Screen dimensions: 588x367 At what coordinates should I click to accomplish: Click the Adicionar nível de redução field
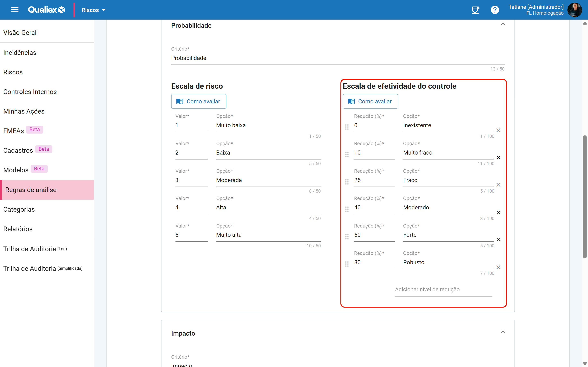pos(443,290)
